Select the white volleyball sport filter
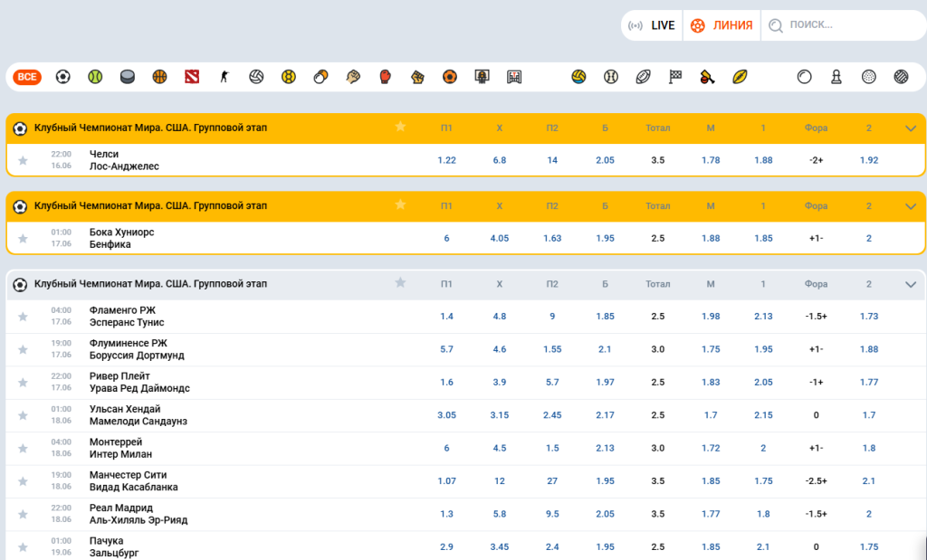This screenshot has width=927, height=560. [x=256, y=77]
